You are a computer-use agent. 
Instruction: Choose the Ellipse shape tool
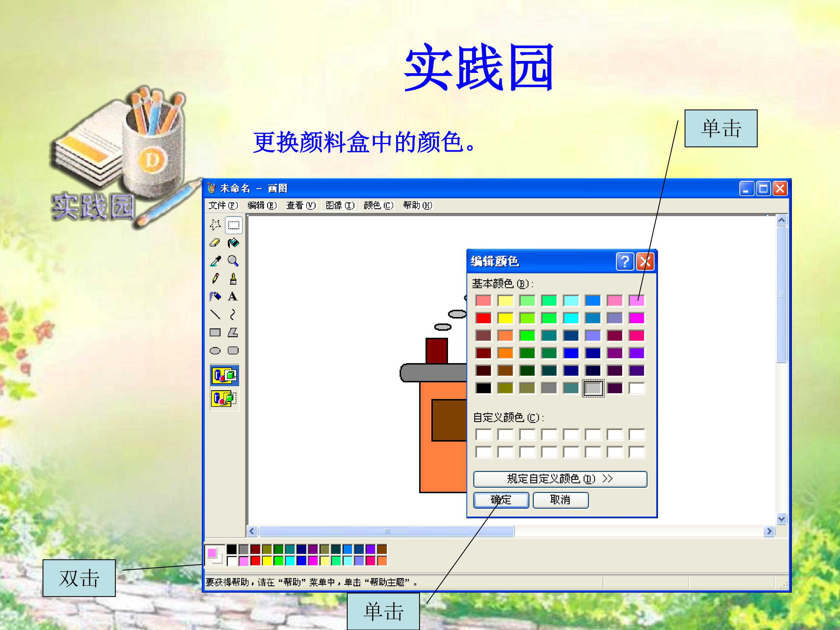pos(215,351)
